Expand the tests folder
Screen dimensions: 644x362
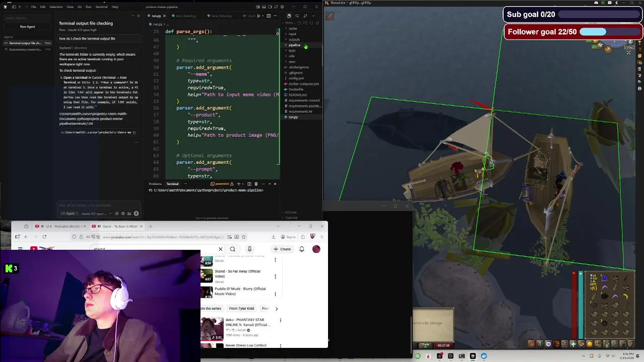pyautogui.click(x=292, y=51)
